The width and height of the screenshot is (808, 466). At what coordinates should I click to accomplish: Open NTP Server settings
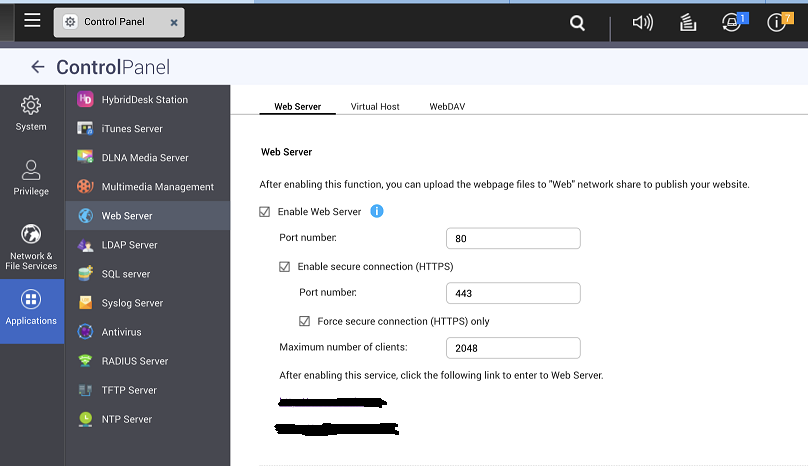click(148, 419)
